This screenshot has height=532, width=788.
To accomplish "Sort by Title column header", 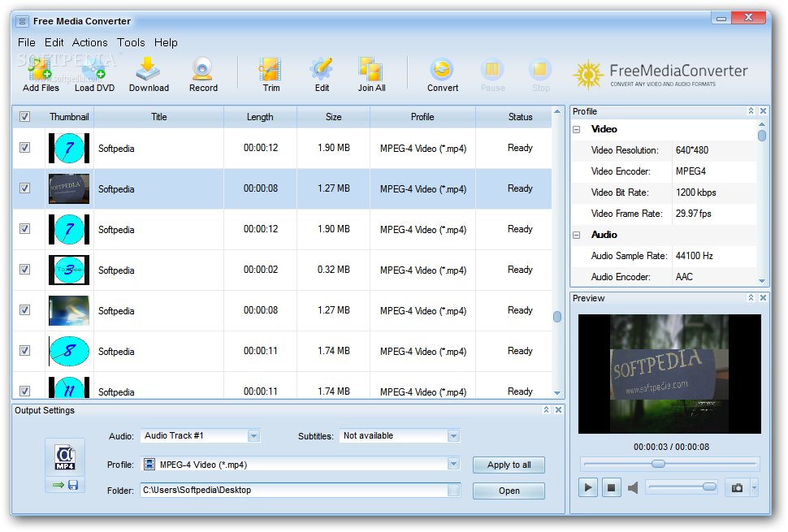I will click(158, 116).
